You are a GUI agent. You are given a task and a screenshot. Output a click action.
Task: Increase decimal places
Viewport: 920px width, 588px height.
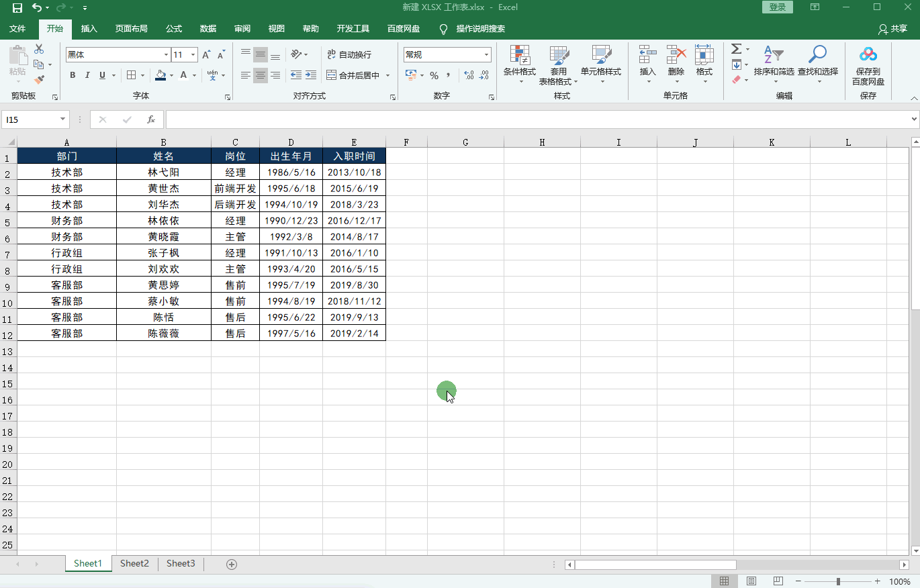469,75
